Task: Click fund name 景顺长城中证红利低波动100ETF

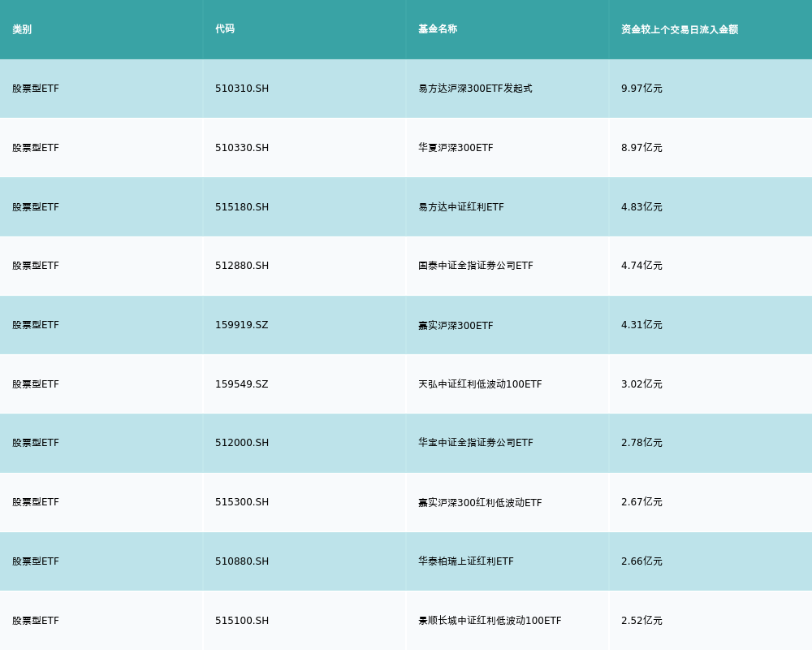Action: click(490, 621)
